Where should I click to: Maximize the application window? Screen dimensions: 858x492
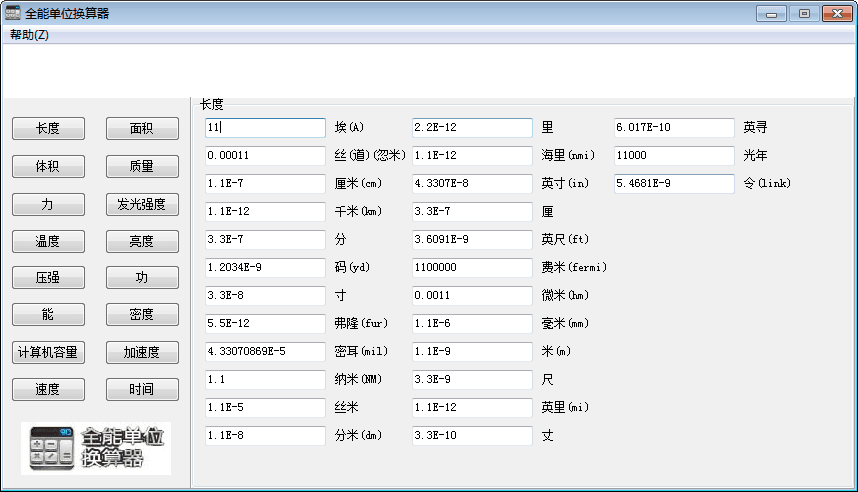(803, 14)
